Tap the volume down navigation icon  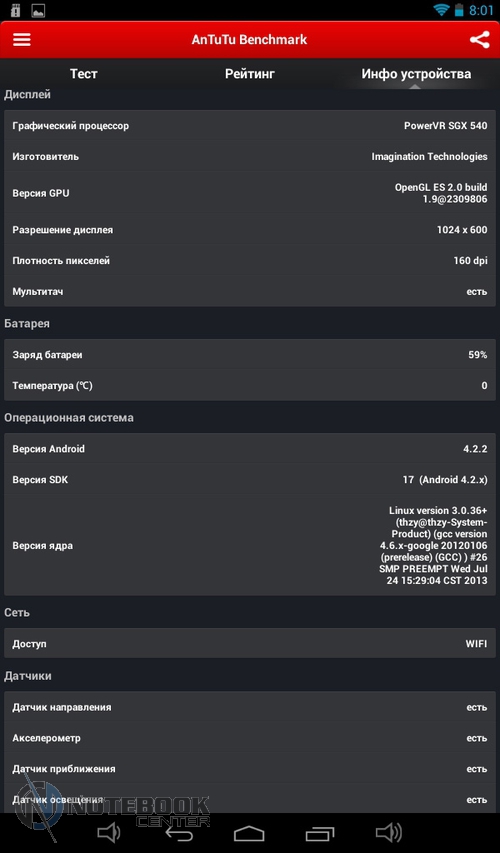point(109,832)
